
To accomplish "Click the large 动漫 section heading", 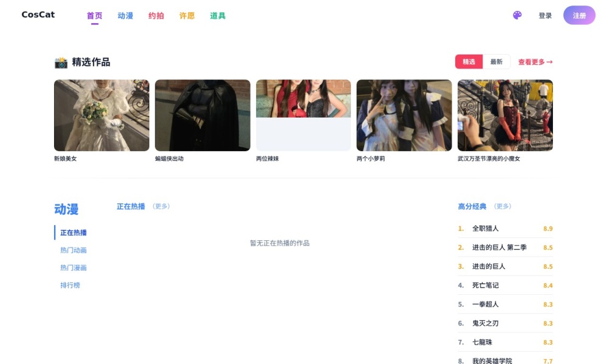I will point(66,209).
